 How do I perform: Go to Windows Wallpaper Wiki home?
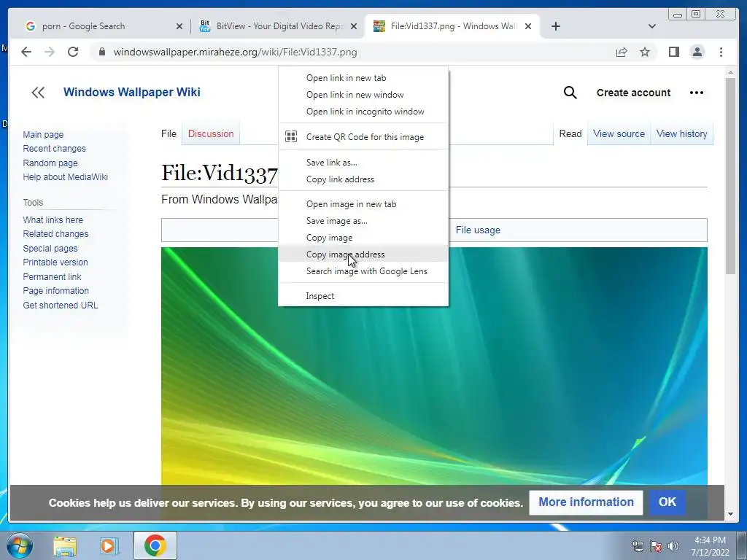click(x=132, y=92)
